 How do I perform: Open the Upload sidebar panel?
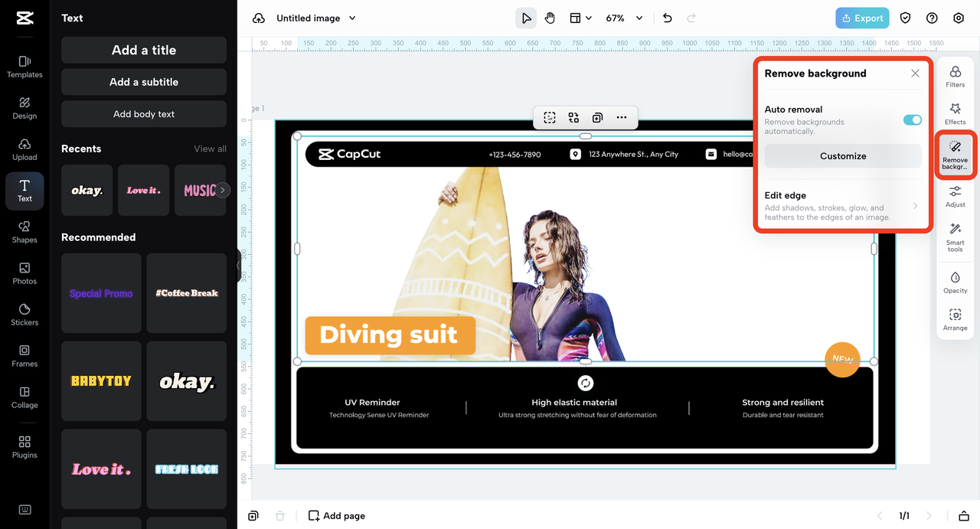pos(24,149)
